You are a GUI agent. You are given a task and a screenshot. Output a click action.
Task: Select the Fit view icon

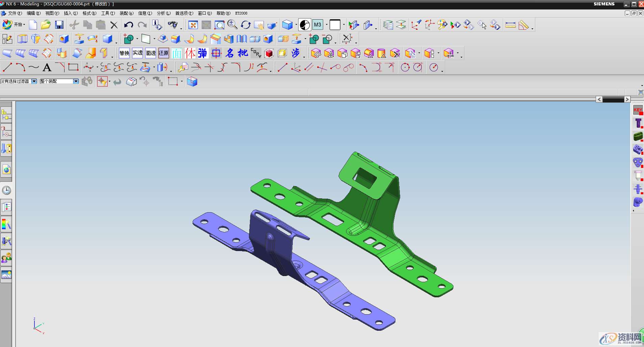coord(193,25)
